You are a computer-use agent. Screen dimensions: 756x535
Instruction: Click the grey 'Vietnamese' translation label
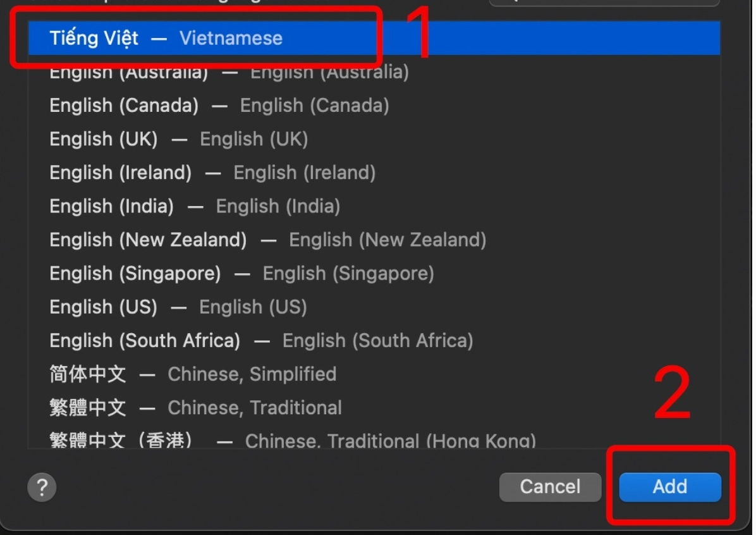(231, 38)
